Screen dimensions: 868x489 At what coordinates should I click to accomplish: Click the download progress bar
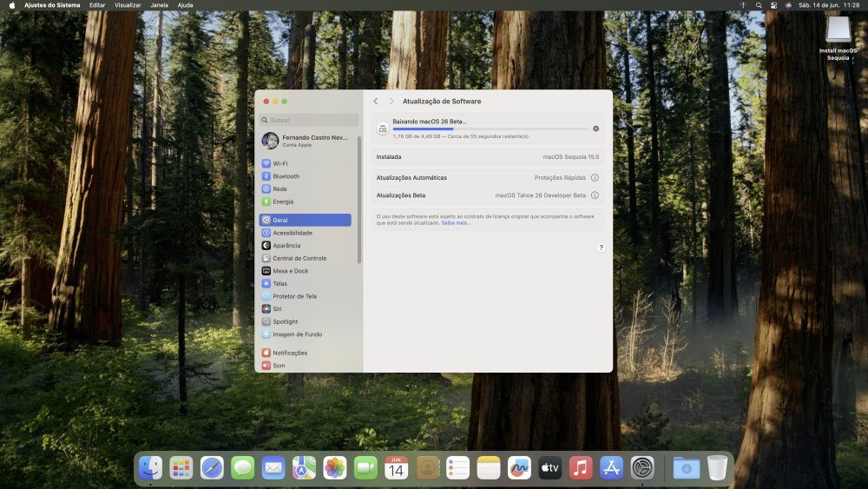pos(490,129)
